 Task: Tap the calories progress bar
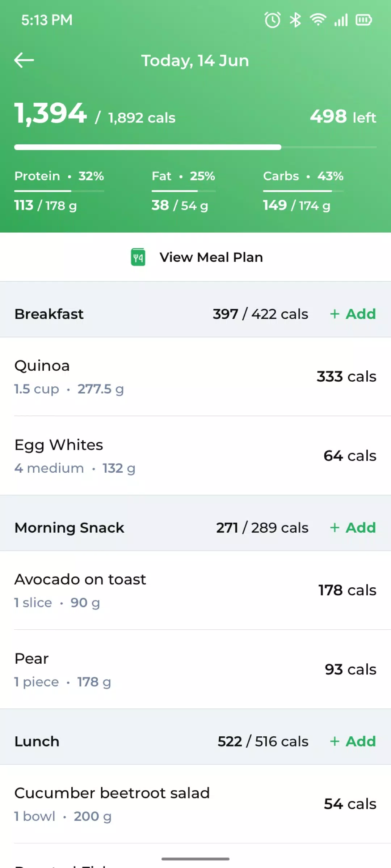click(x=195, y=147)
